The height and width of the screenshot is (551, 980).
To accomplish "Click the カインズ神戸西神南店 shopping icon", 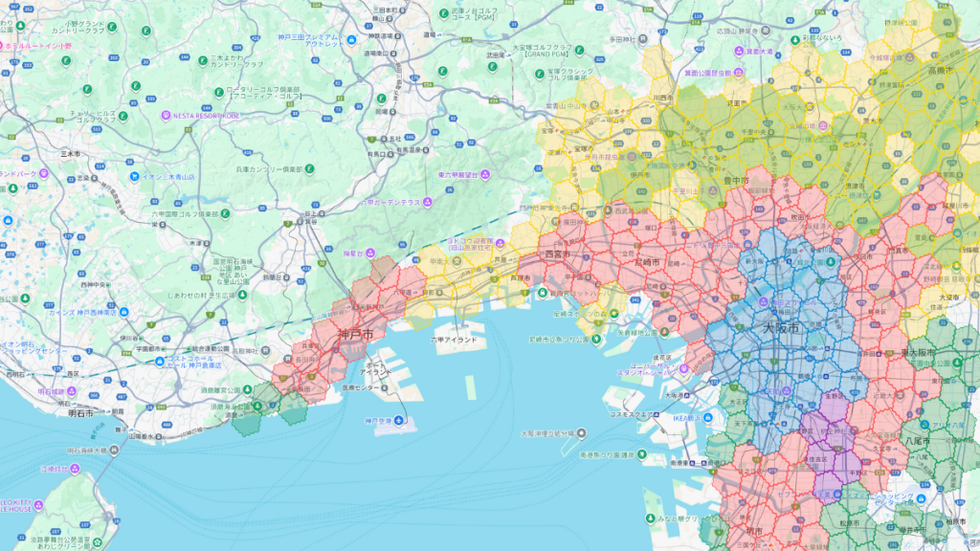I will [x=122, y=313].
